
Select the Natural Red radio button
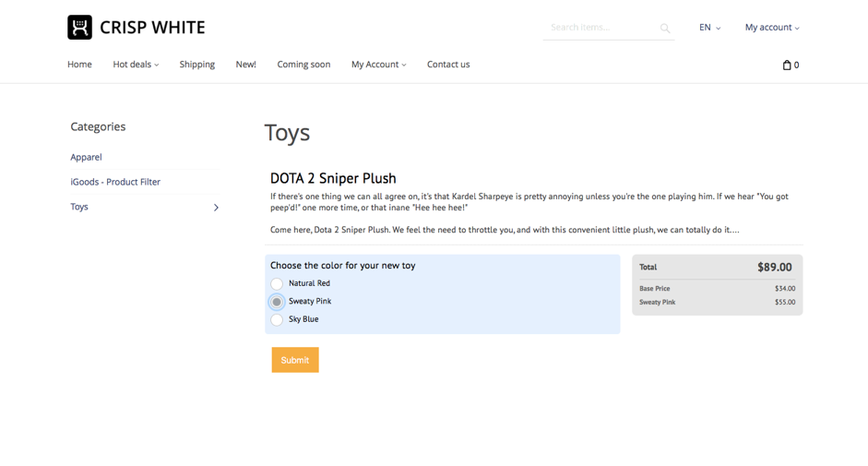[x=277, y=283]
